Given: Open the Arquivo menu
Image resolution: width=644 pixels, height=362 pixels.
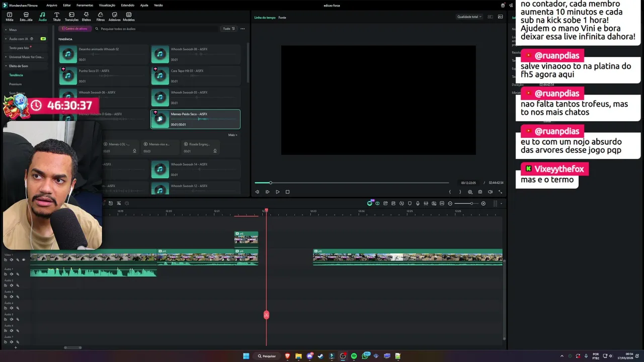Looking at the screenshot, I should pyautogui.click(x=52, y=5).
